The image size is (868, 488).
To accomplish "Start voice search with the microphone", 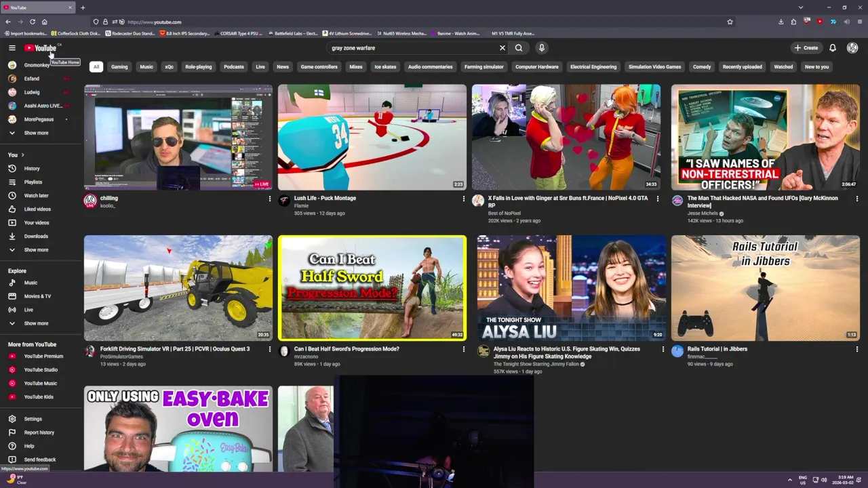I will point(541,48).
